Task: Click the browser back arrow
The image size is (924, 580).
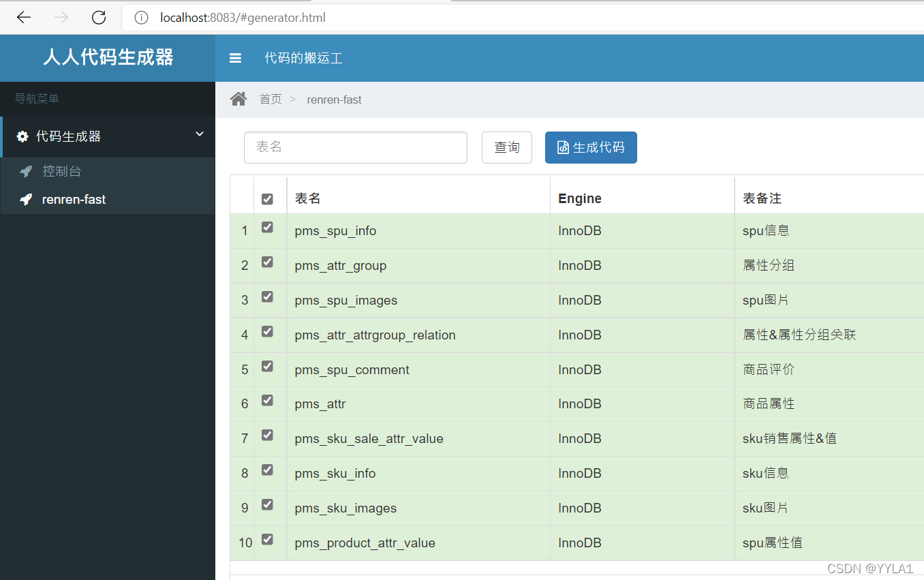Action: point(24,18)
